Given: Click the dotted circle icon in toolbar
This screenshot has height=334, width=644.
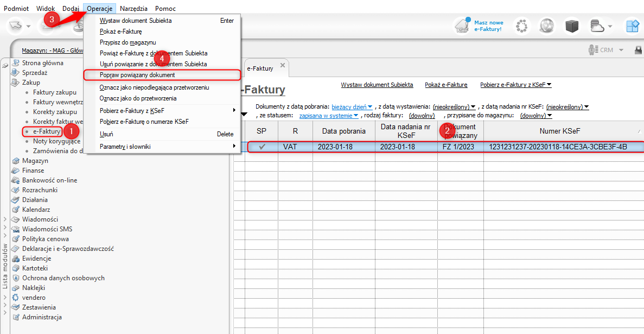Looking at the screenshot, I should pyautogui.click(x=522, y=26).
